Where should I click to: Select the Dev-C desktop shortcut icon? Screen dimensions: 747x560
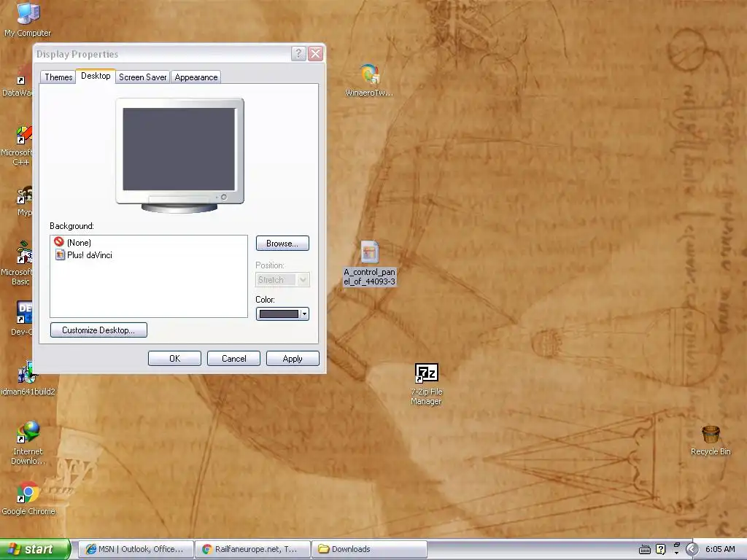[21, 318]
